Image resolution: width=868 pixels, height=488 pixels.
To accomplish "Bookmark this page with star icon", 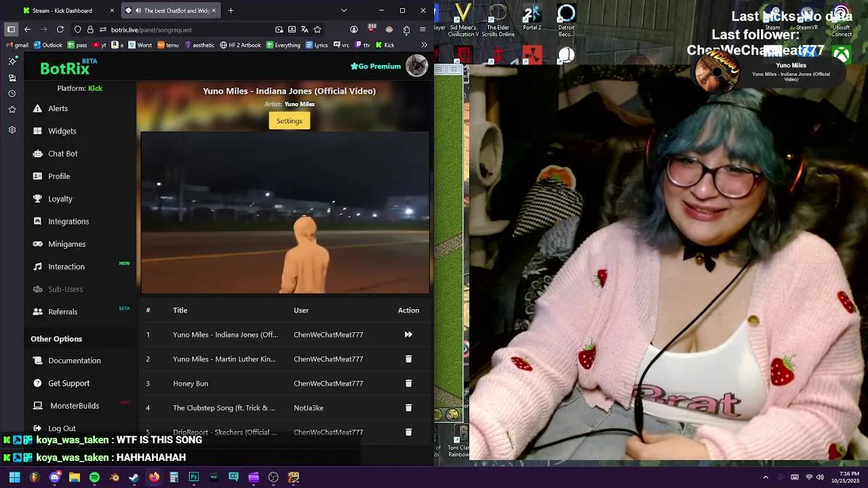I will point(317,29).
